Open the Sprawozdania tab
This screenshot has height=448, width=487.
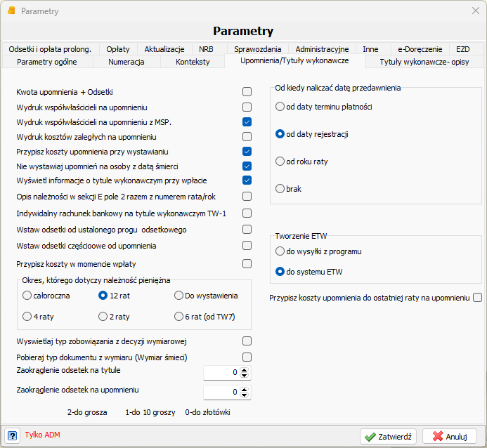(x=257, y=49)
